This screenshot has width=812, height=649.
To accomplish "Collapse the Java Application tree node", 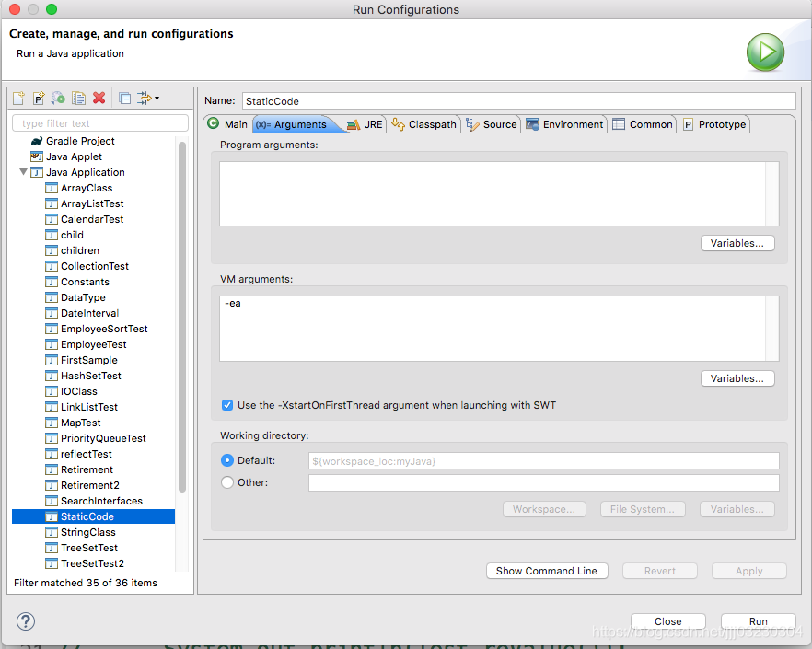I will click(23, 171).
